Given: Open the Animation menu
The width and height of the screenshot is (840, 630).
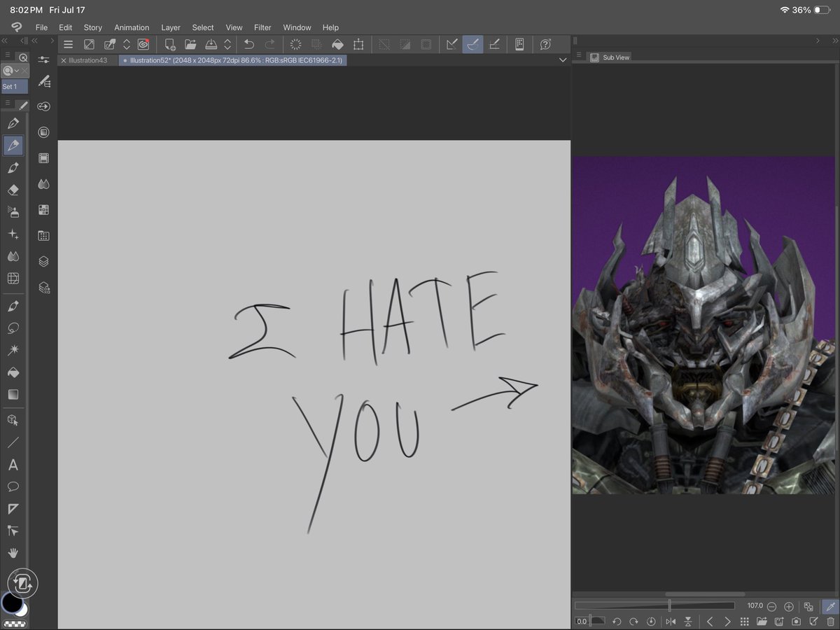Looking at the screenshot, I should pyautogui.click(x=132, y=27).
